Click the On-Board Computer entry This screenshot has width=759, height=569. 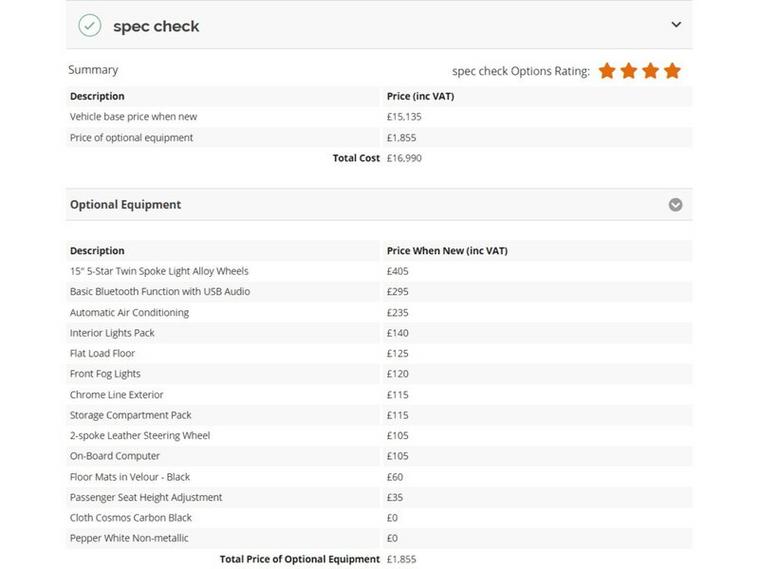(115, 456)
